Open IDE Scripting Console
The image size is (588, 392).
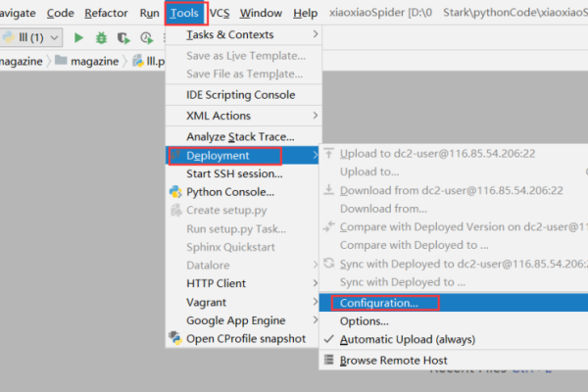pyautogui.click(x=240, y=94)
